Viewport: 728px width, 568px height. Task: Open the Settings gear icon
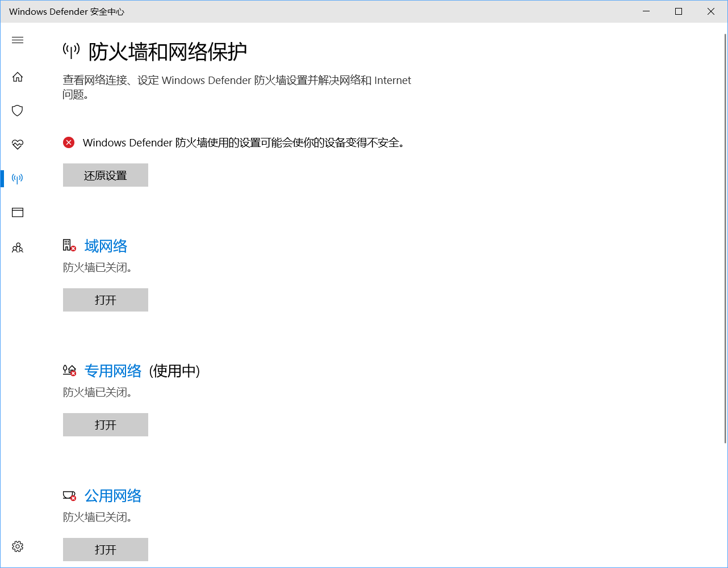pos(17,546)
